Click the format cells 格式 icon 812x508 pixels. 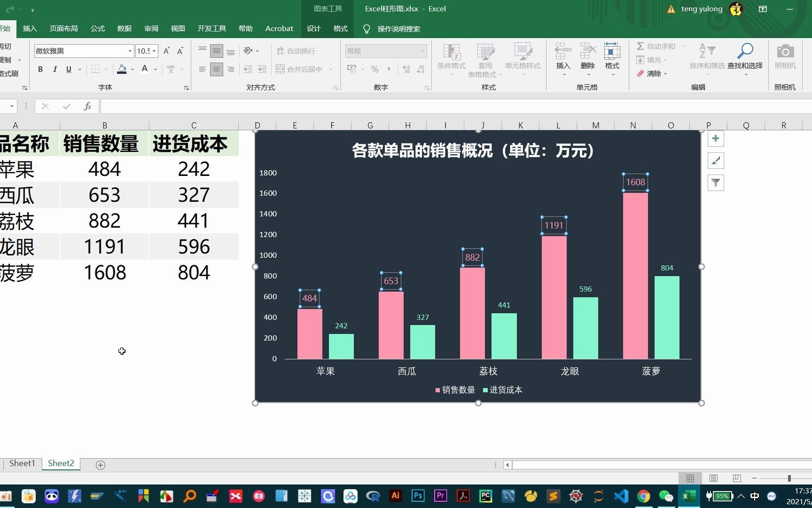(612, 51)
